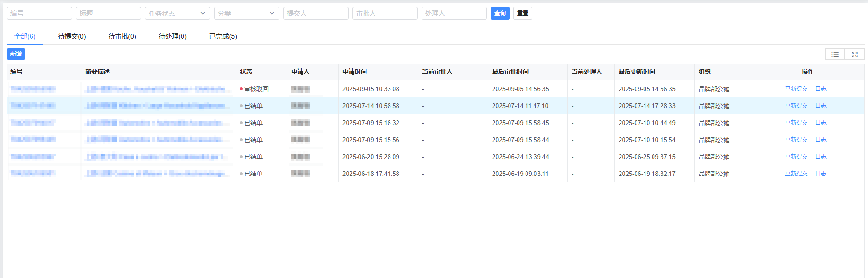Focus the 编号 search field
The height and width of the screenshot is (278, 868).
pyautogui.click(x=39, y=13)
